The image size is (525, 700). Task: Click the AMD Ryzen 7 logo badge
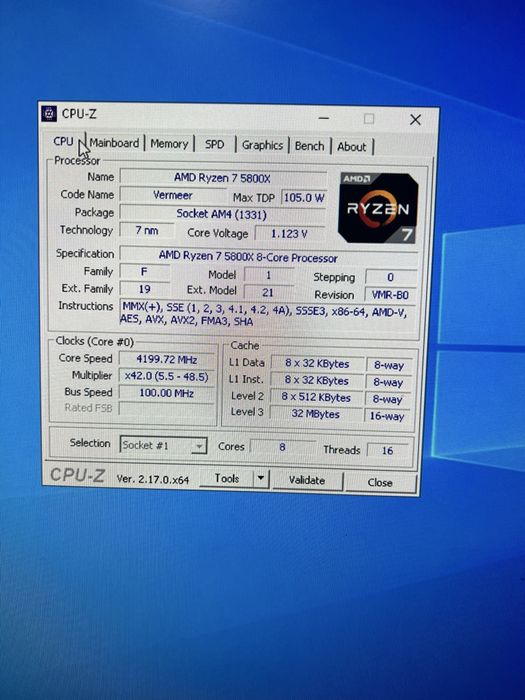pyautogui.click(x=378, y=208)
